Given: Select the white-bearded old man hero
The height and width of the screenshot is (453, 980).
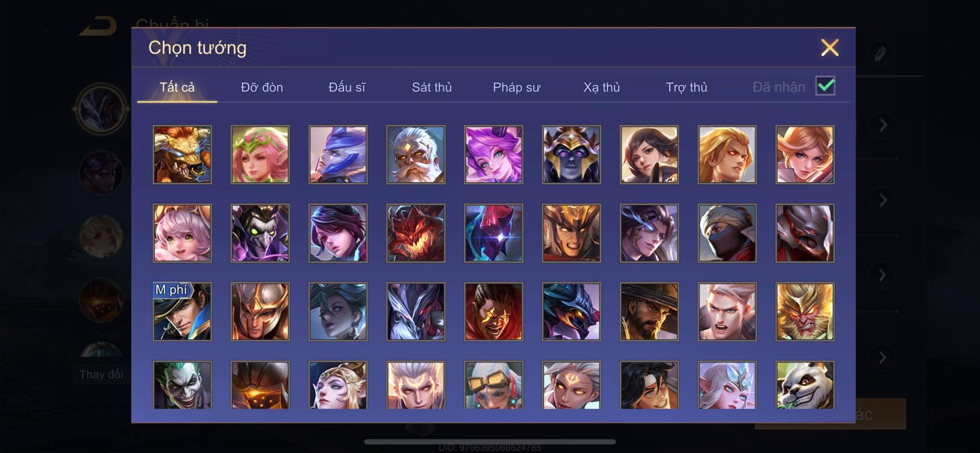Looking at the screenshot, I should point(416,155).
